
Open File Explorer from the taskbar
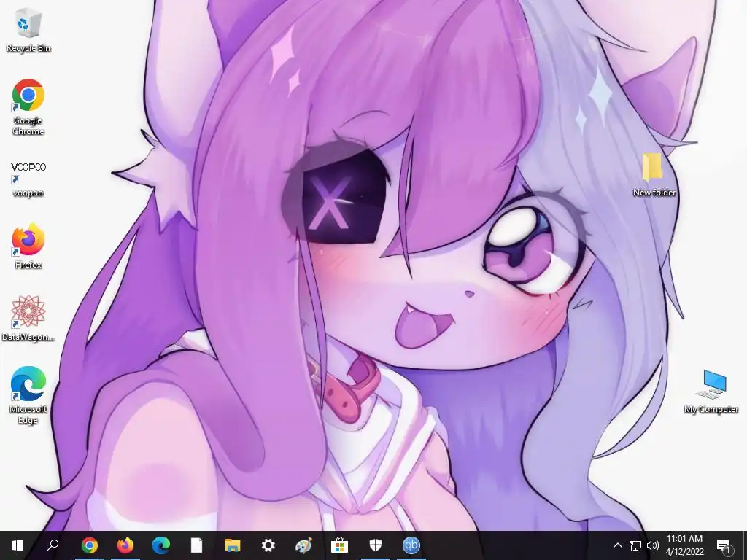[x=233, y=545]
